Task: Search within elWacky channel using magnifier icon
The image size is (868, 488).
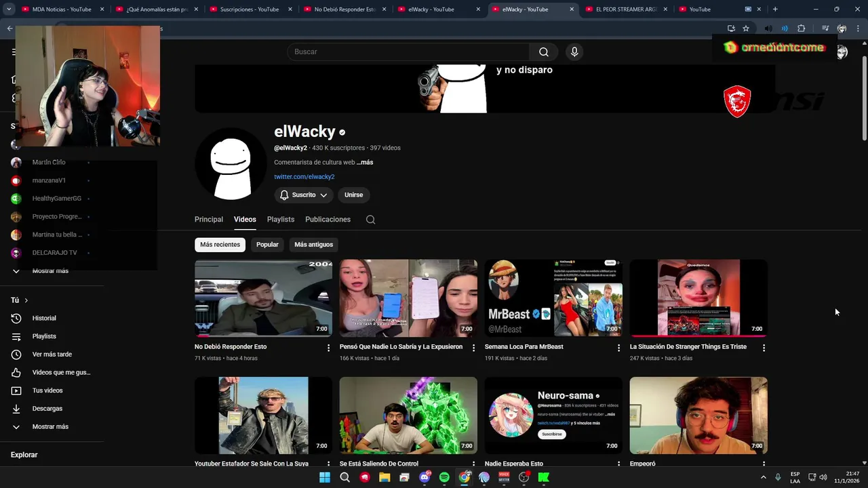Action: [x=370, y=220]
